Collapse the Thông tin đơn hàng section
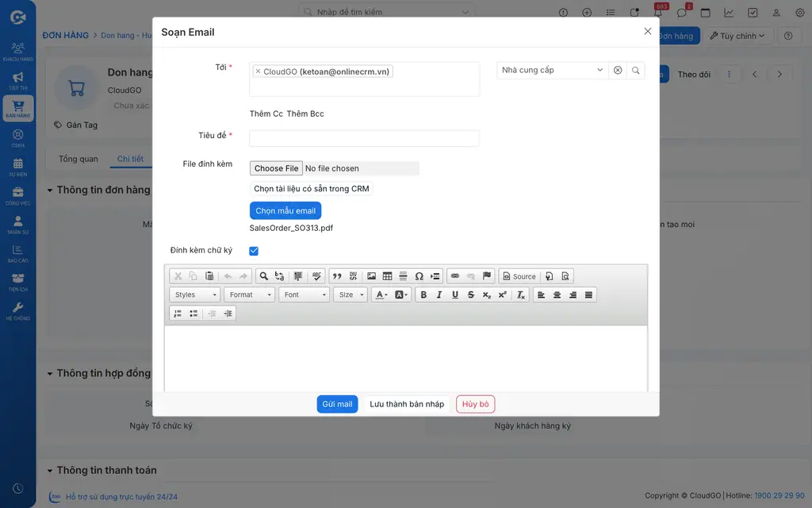 tap(50, 190)
